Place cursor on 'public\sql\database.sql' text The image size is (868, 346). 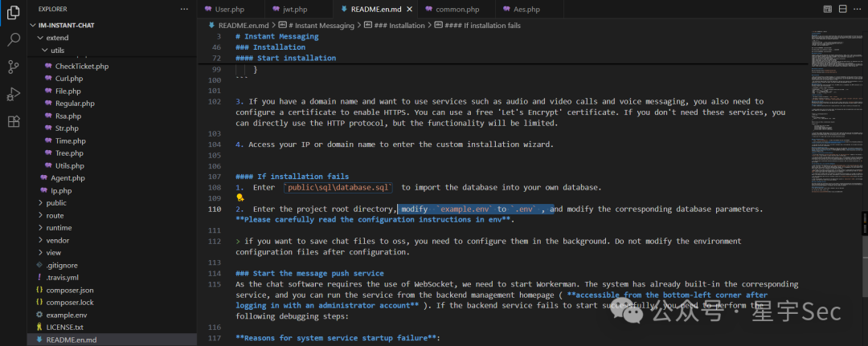tap(339, 187)
